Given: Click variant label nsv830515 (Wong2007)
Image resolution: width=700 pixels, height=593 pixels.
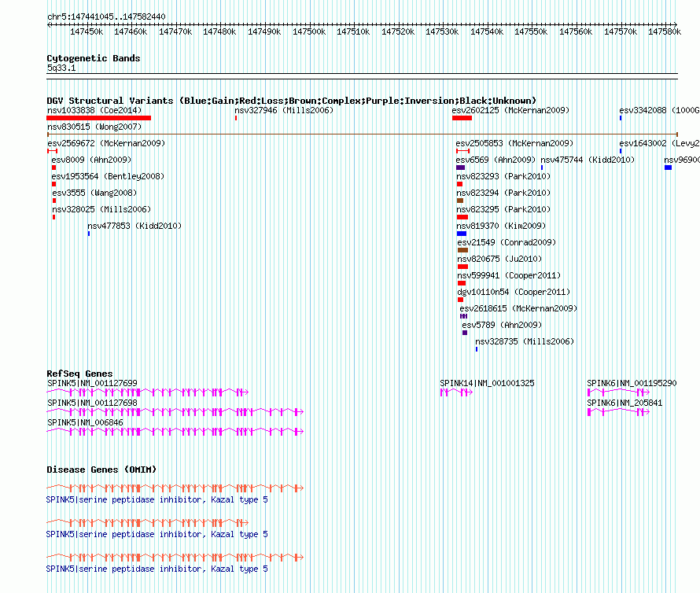Looking at the screenshot, I should click(x=94, y=127).
